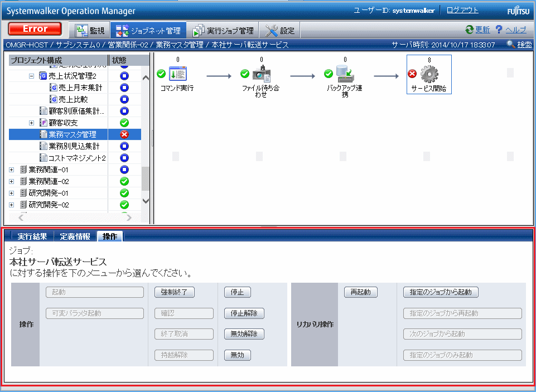Click the 売上状況管理2 group icon
Image resolution: width=536 pixels, height=392 pixels.
(43, 76)
